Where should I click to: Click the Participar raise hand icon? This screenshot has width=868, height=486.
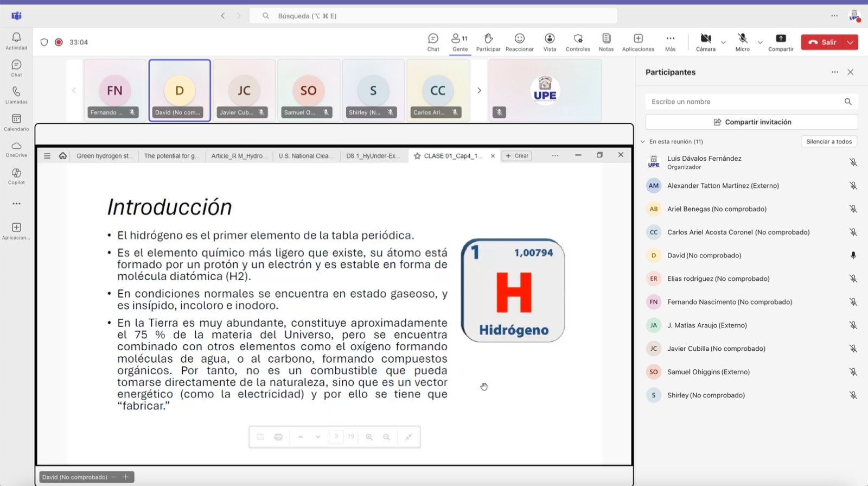pos(488,42)
